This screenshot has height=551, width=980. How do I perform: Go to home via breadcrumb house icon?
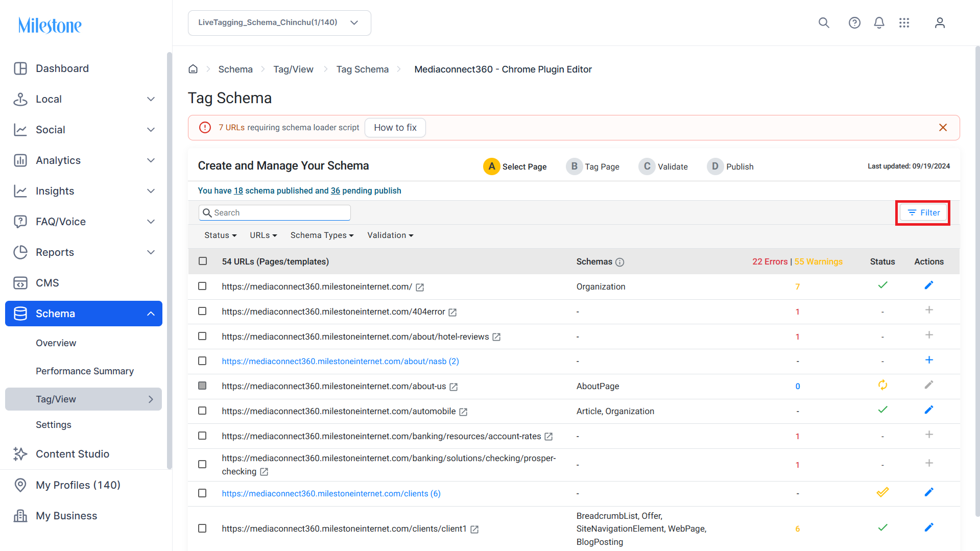coord(193,69)
